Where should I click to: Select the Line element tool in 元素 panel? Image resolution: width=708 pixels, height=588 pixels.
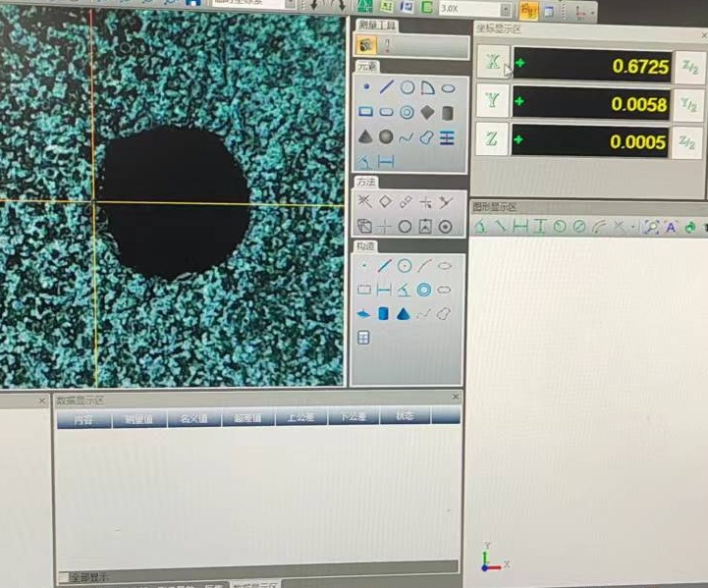point(386,88)
